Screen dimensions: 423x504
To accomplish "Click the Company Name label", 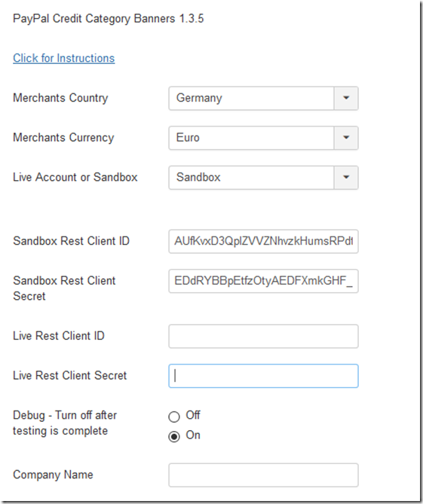I will pos(53,475).
